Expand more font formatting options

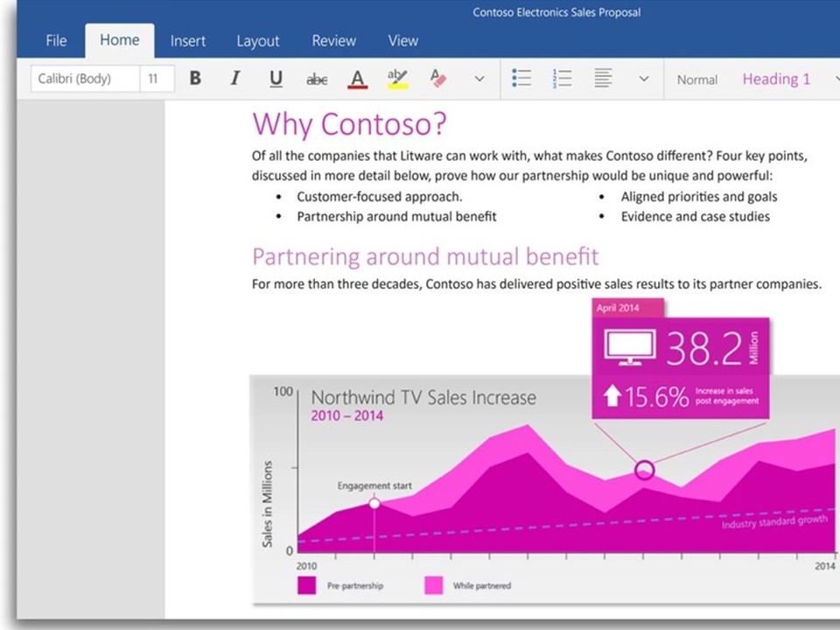tap(479, 79)
